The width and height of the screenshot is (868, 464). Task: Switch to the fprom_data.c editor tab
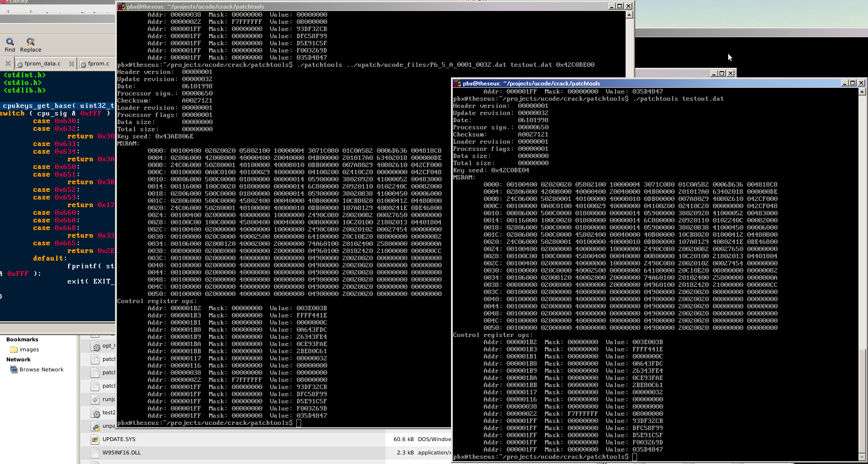point(42,63)
